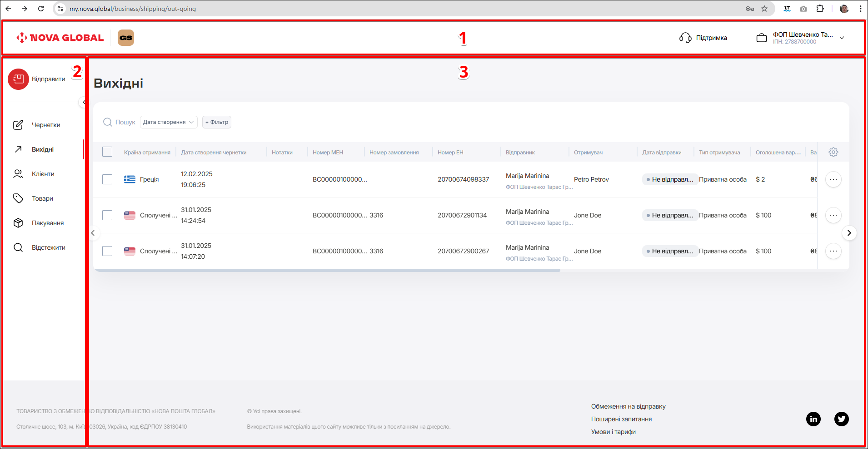Go to Чернетки in the sidebar
The height and width of the screenshot is (449, 868).
45,125
